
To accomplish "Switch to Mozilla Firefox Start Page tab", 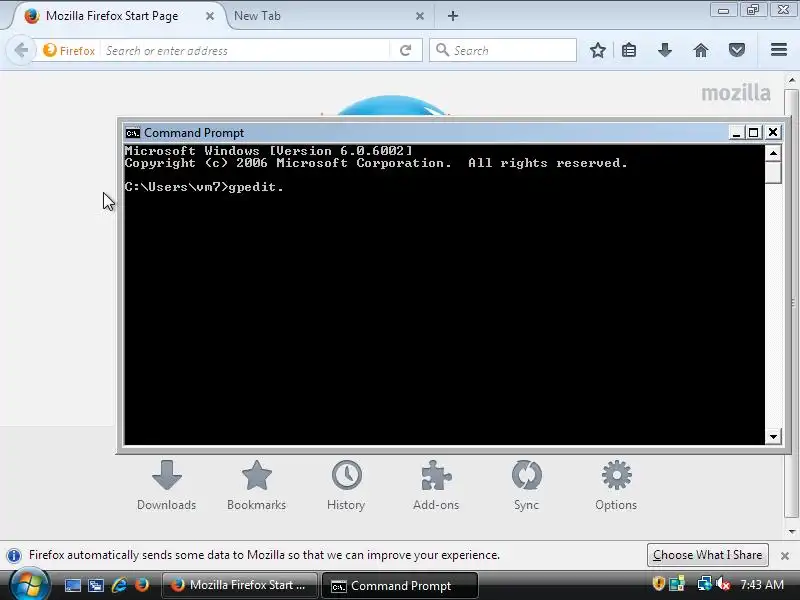I will 112,16.
